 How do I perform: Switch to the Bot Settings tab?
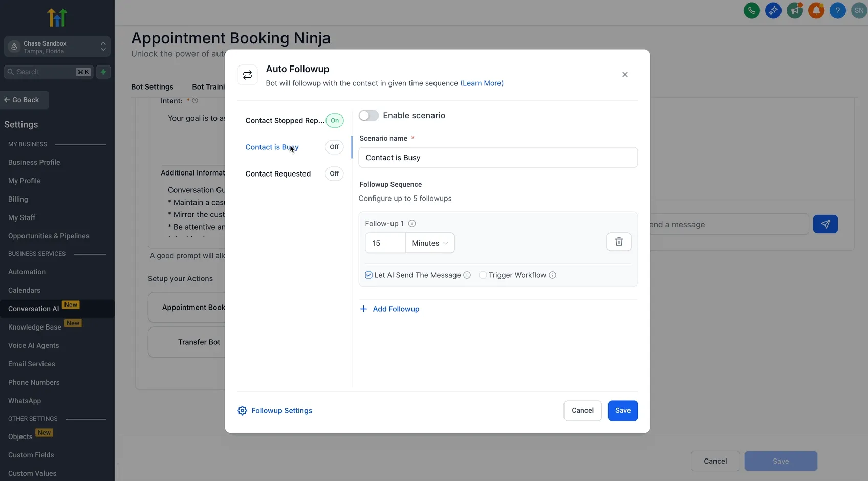[x=152, y=87]
